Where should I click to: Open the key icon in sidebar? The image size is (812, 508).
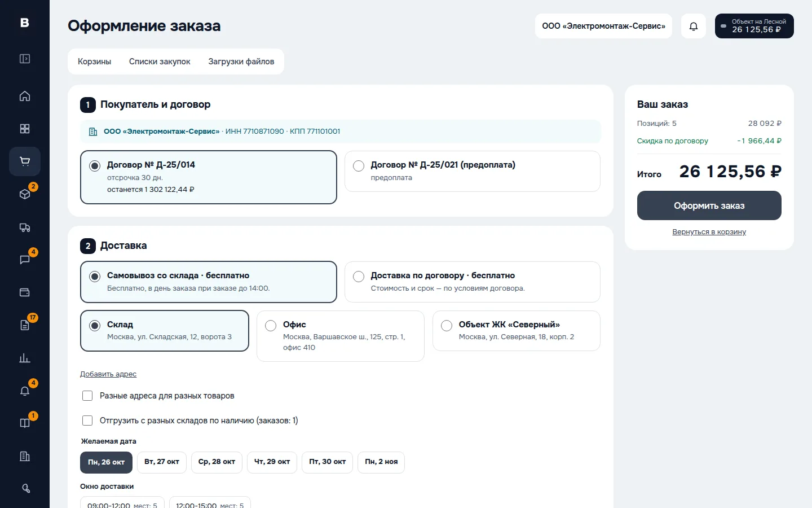(x=25, y=489)
